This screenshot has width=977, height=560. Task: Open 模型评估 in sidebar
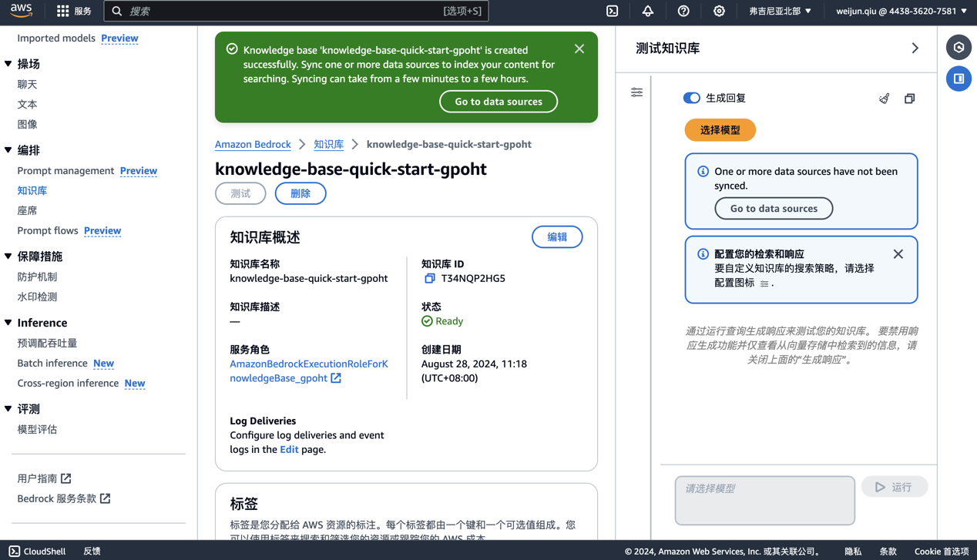coord(37,429)
